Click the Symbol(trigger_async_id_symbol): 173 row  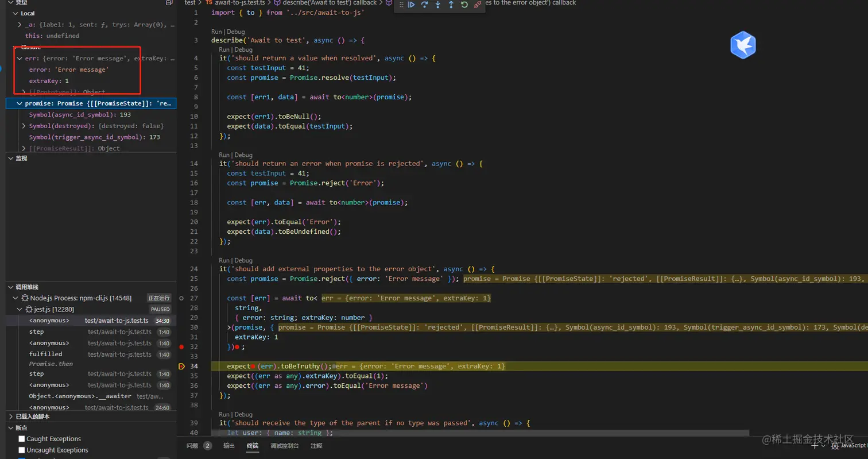click(x=91, y=137)
